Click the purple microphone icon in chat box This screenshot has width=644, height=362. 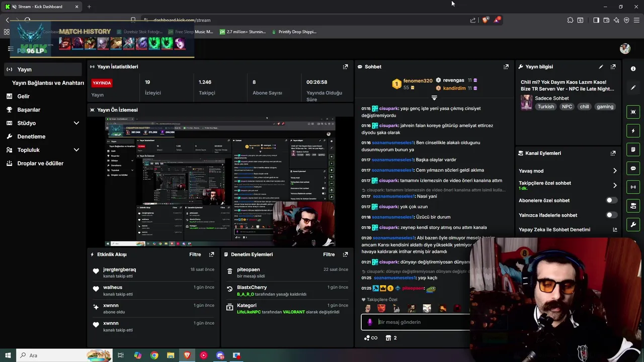370,322
